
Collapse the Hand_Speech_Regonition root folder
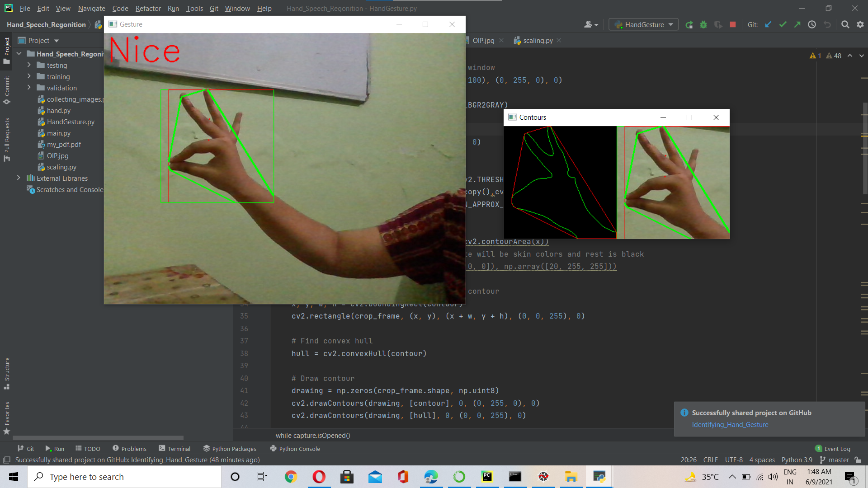[x=19, y=54]
